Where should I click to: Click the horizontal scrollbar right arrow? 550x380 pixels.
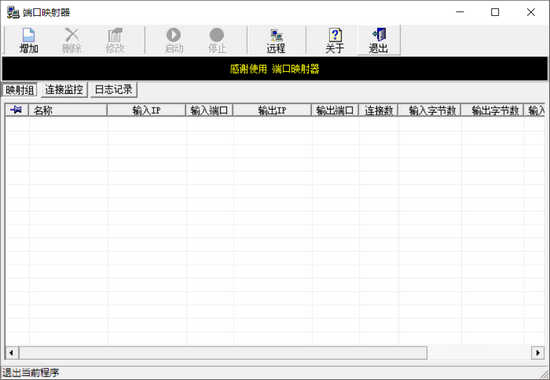(538, 352)
